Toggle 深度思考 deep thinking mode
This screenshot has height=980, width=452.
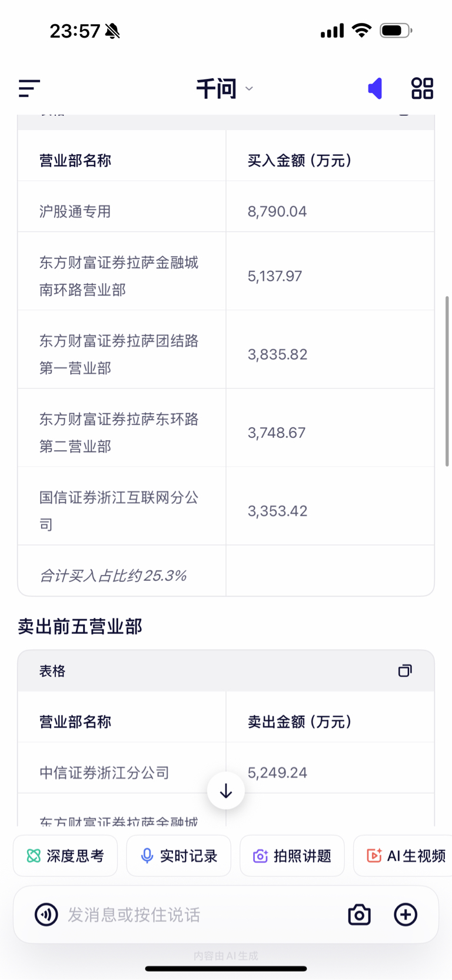tap(65, 856)
